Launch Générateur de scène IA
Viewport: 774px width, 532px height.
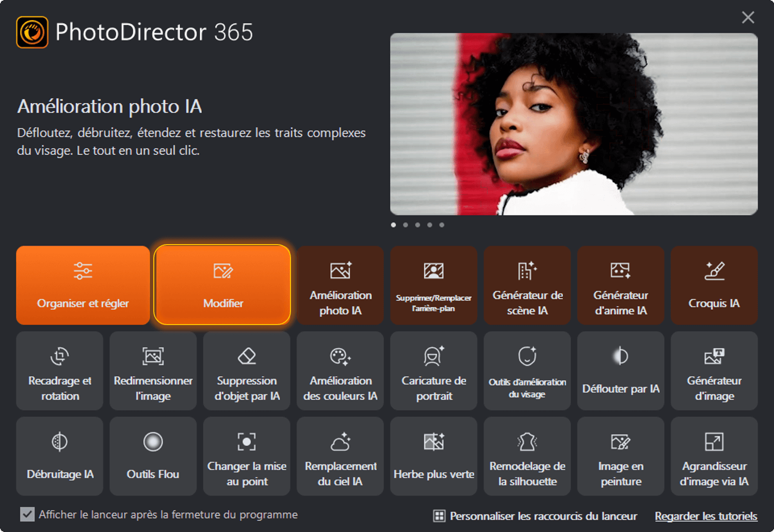point(527,285)
